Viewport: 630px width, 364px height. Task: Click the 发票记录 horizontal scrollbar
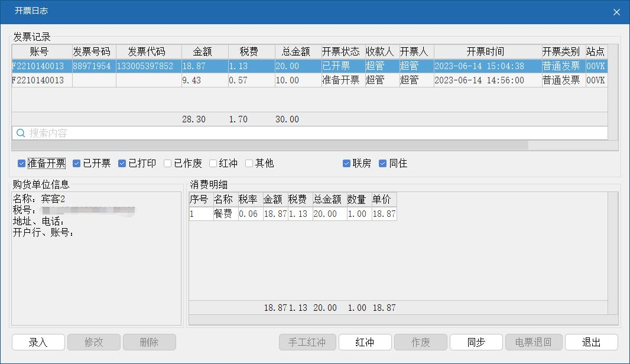tap(270, 145)
